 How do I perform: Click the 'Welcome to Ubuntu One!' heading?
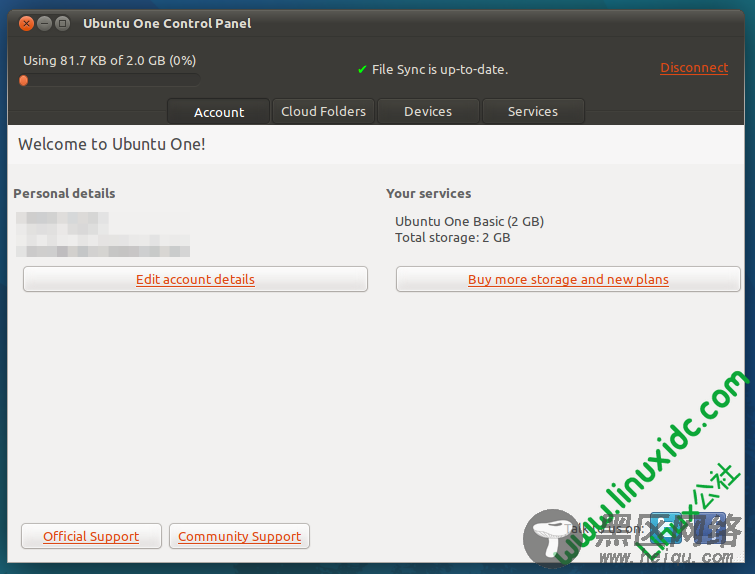pos(112,144)
